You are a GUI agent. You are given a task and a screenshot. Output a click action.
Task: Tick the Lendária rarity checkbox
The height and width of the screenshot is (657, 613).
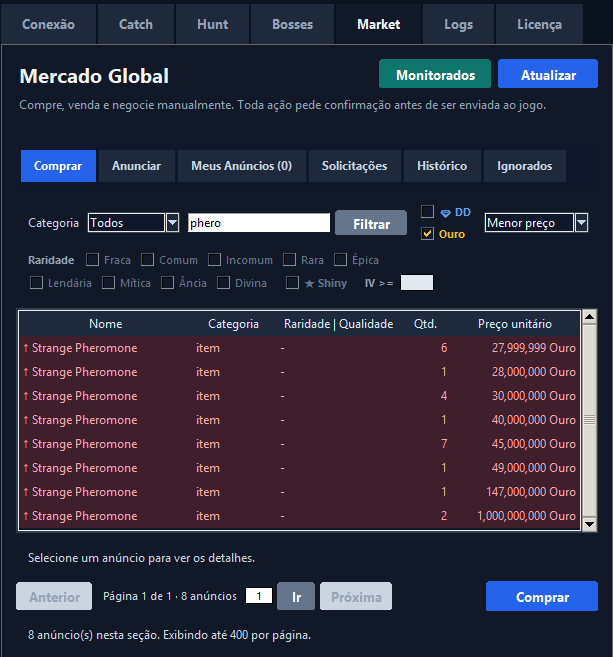click(x=36, y=282)
